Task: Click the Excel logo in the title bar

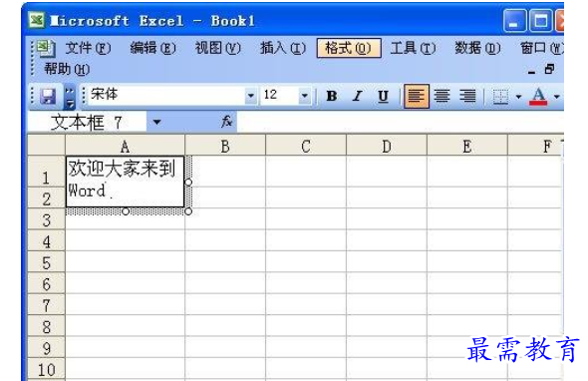Action: tap(37, 20)
